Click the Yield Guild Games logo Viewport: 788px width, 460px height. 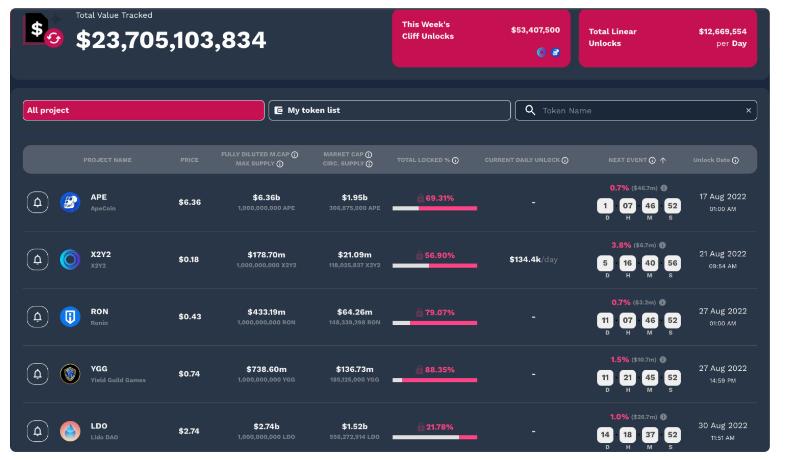click(70, 374)
